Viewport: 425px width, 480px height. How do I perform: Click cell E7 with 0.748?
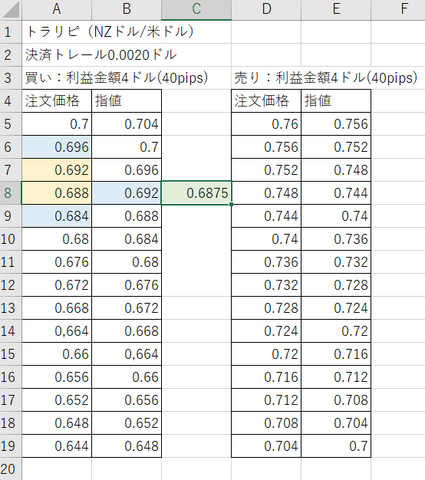tap(336, 170)
